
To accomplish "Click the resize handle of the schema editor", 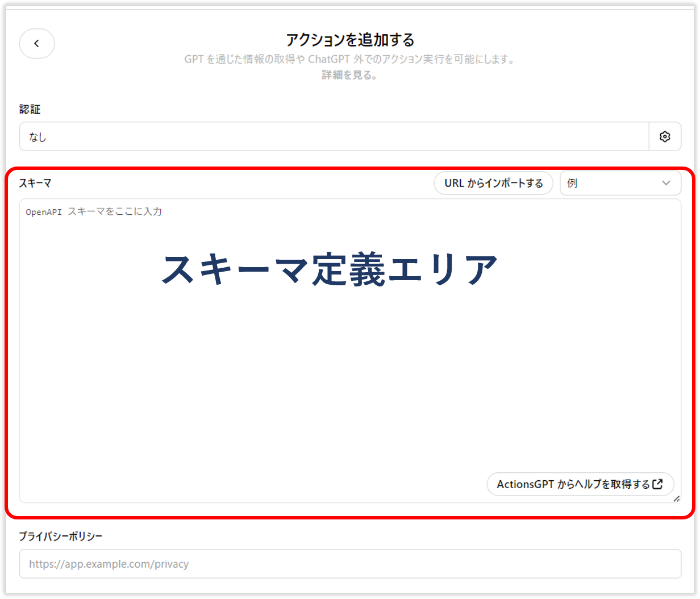I will pyautogui.click(x=677, y=500).
